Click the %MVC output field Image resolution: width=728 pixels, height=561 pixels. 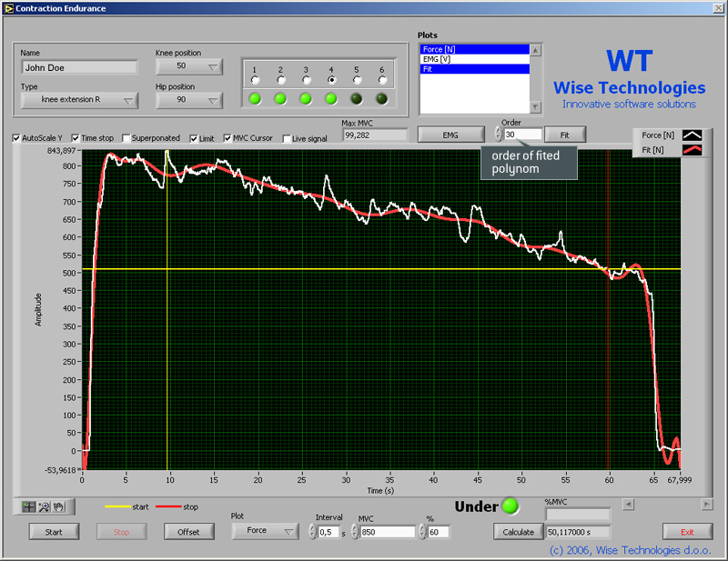tap(578, 514)
